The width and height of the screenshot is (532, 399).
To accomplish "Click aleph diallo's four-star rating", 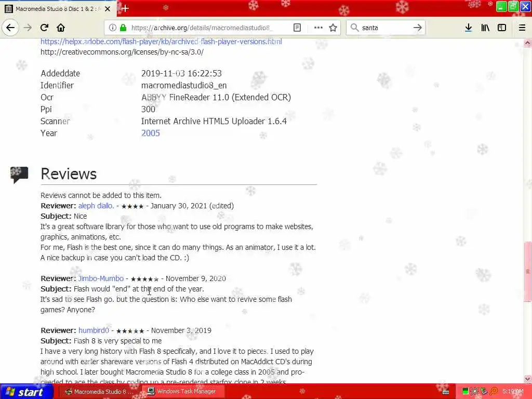I will 132,206.
